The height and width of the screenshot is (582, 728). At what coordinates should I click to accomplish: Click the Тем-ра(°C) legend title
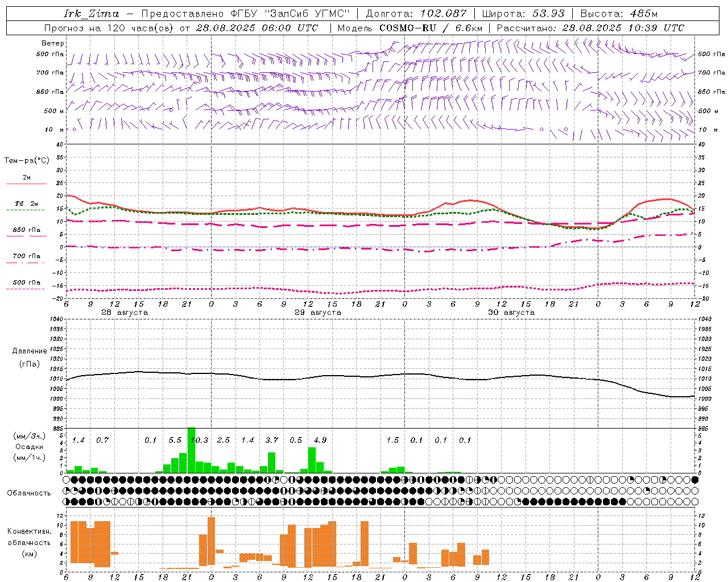click(x=27, y=161)
